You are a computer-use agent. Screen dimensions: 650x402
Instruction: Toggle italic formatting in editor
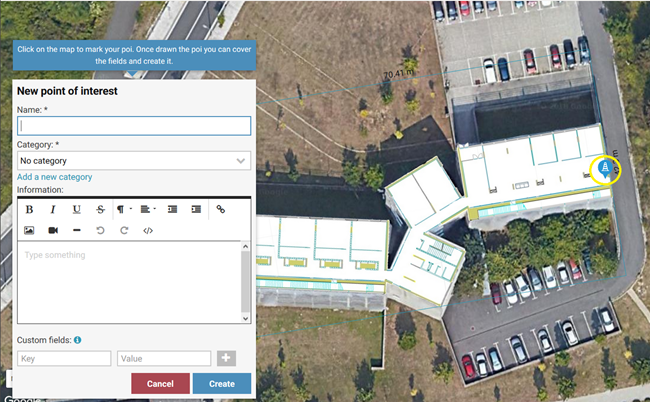[53, 209]
